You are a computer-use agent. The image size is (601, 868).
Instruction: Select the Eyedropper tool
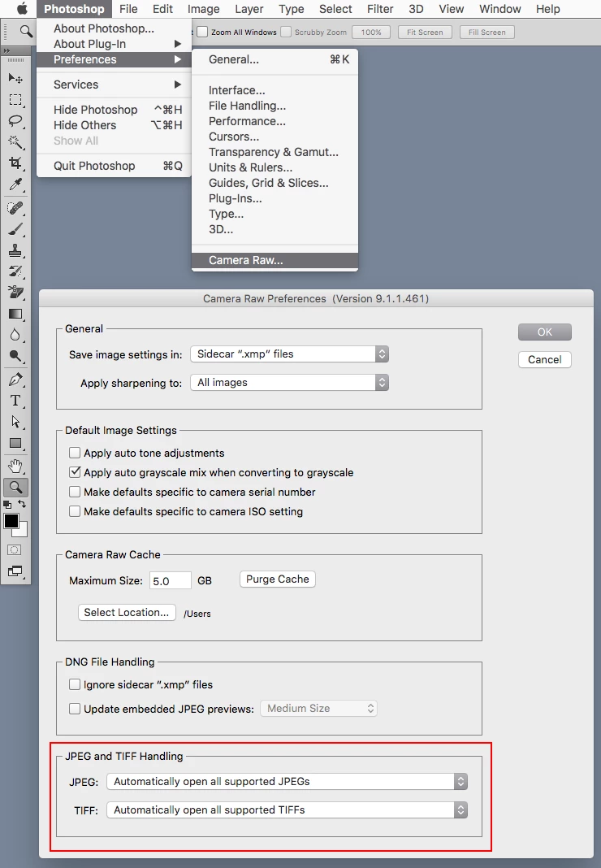[x=15, y=184]
